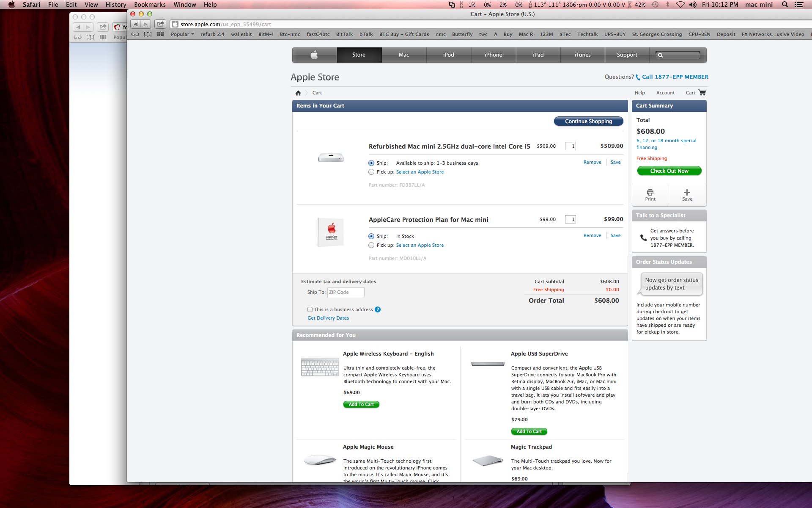Click the Magic Trackpad product image
This screenshot has height=508, width=812.
click(x=488, y=461)
